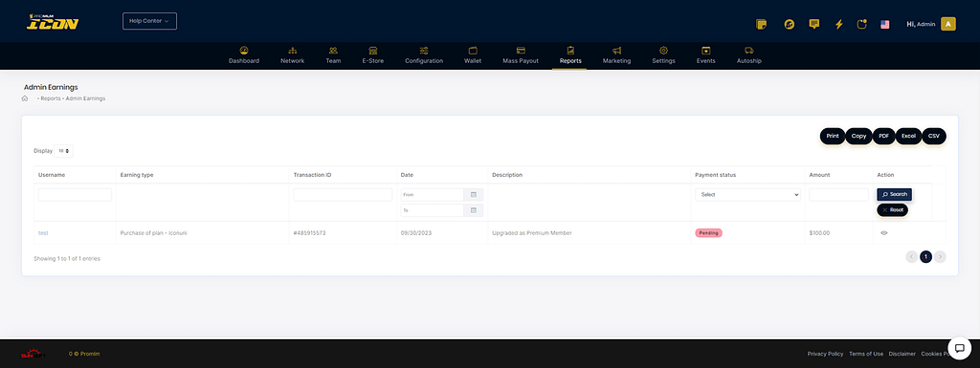Go to the Dashboard menu
Screen dimensions: 980x368
point(244,54)
